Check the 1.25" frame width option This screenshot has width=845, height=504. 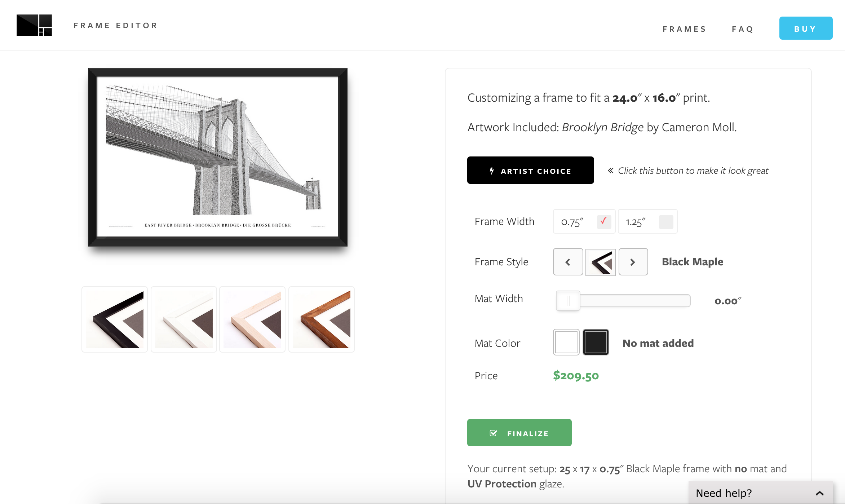[x=666, y=222]
